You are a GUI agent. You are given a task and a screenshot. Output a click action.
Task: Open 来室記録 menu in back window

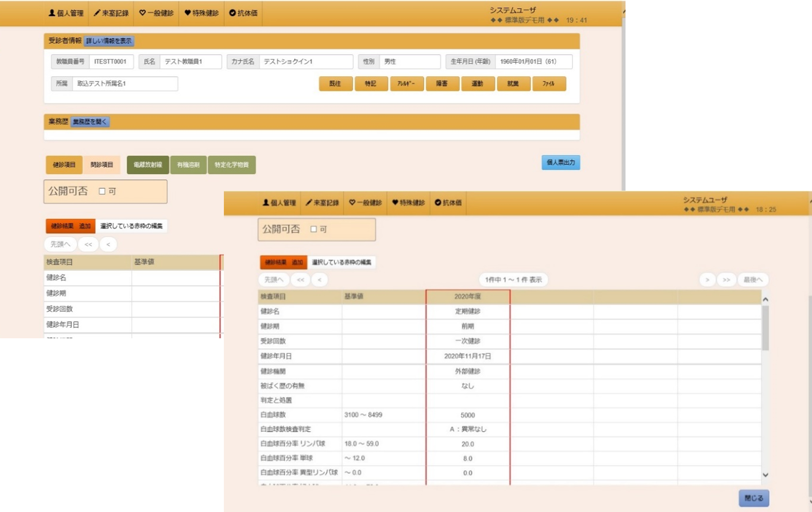click(x=111, y=13)
